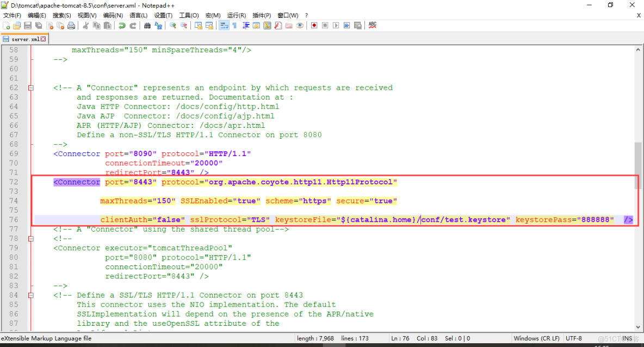Run macro multiple times
Viewport: 644px width, 347px height.
coord(346,25)
